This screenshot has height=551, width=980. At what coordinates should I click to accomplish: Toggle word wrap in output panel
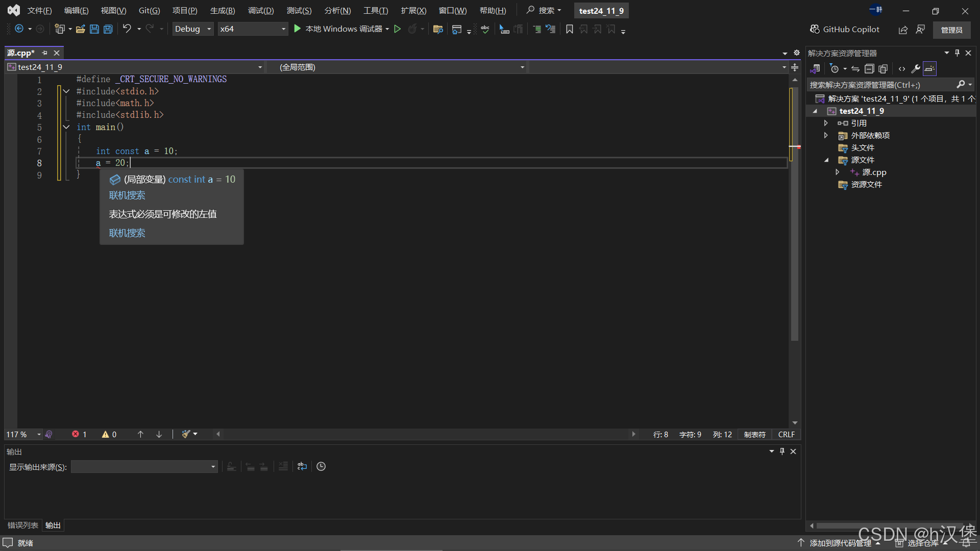[302, 466]
